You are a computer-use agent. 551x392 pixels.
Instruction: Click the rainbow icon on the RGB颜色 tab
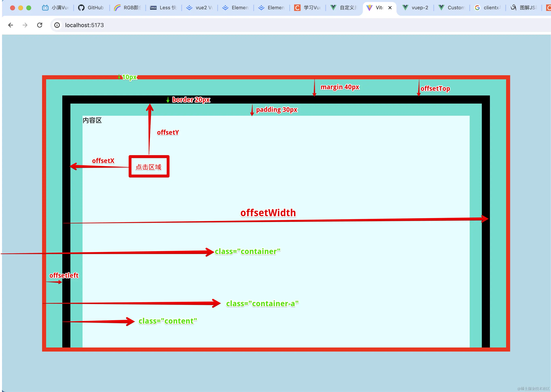click(x=118, y=7)
